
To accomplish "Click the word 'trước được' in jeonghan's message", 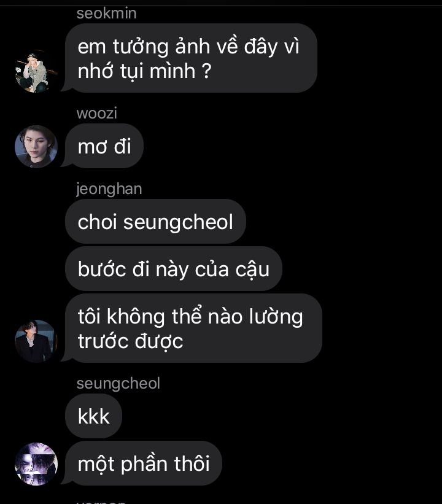I will click(x=131, y=341).
